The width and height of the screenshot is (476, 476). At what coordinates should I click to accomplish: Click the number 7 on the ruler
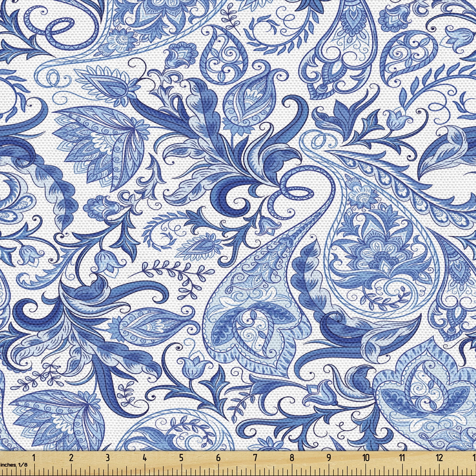255,458
